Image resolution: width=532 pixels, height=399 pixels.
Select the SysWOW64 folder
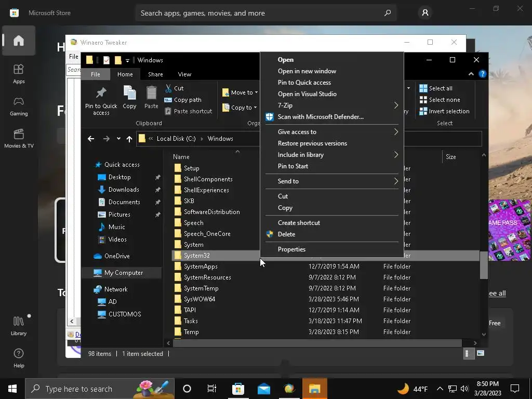click(x=199, y=299)
